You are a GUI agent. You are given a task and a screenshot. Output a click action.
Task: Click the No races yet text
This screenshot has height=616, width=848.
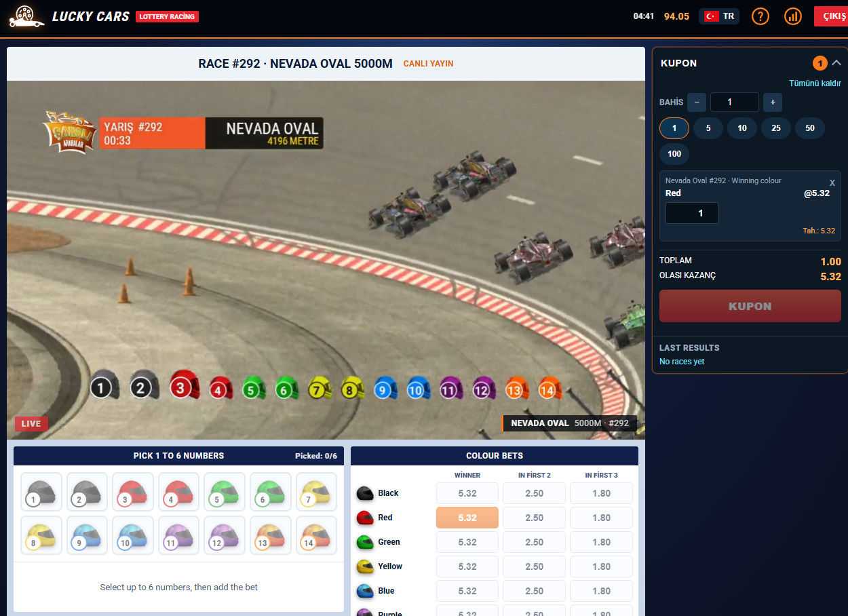(x=682, y=362)
